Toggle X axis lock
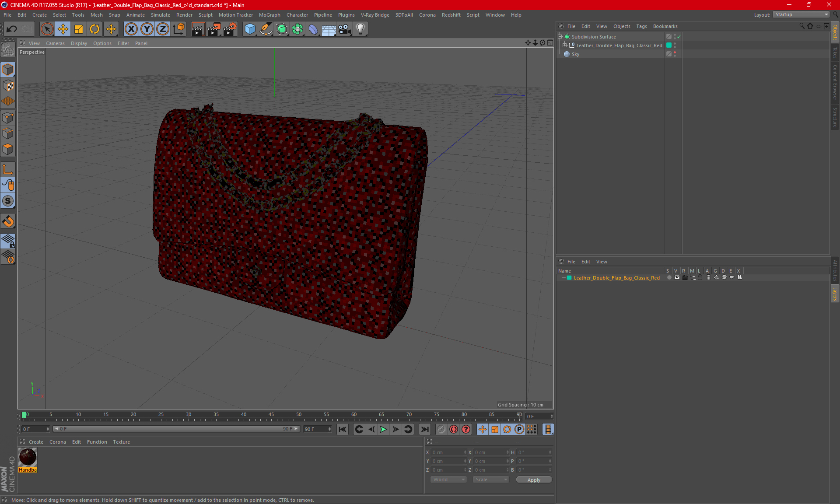840x504 pixels. tap(131, 29)
